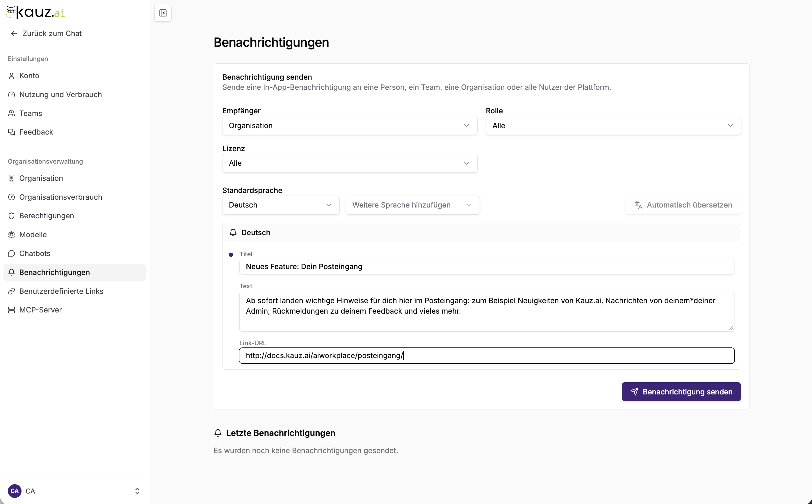This screenshot has width=812, height=504.
Task: Click Zurück zum Chat link
Action: click(x=46, y=34)
